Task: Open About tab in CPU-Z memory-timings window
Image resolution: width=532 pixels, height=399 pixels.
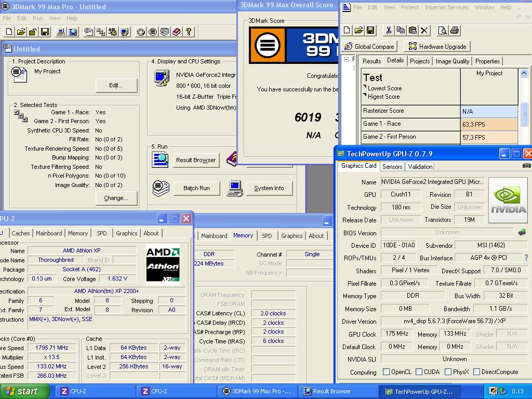Action: pos(316,236)
